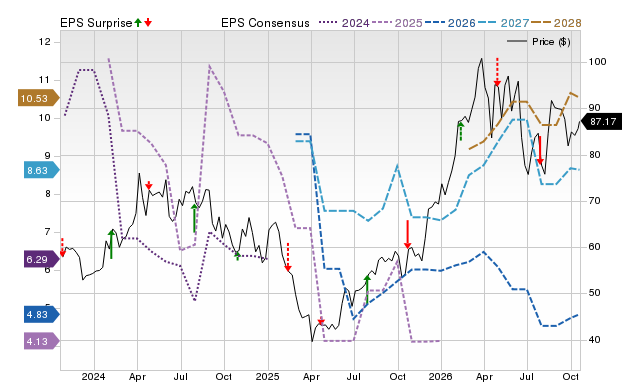Click the green surprise arrow in February 2024
The height and width of the screenshot is (382, 640).
[111, 244]
